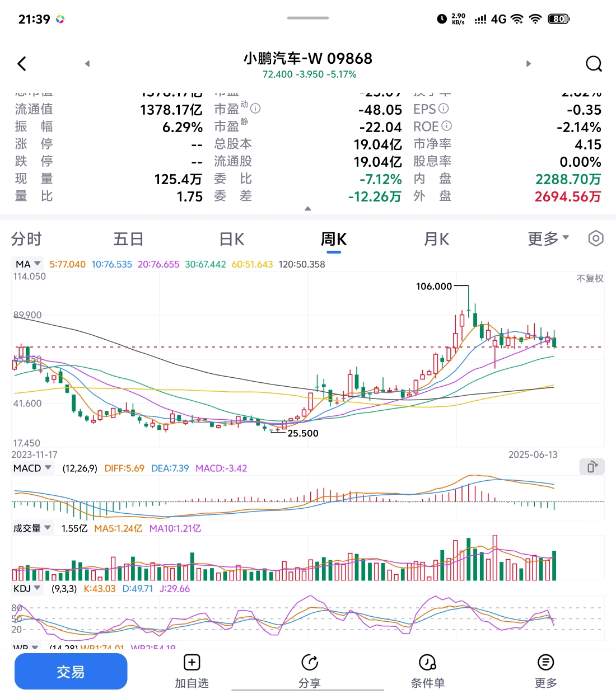The width and height of the screenshot is (616, 694).
Task: Tap info icon next to EPS
Action: click(x=444, y=109)
